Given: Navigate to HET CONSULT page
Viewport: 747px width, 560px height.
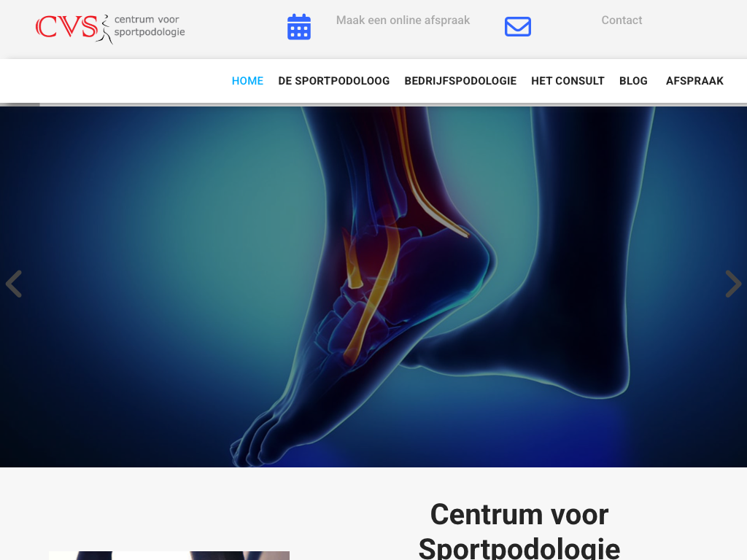Looking at the screenshot, I should (x=568, y=81).
